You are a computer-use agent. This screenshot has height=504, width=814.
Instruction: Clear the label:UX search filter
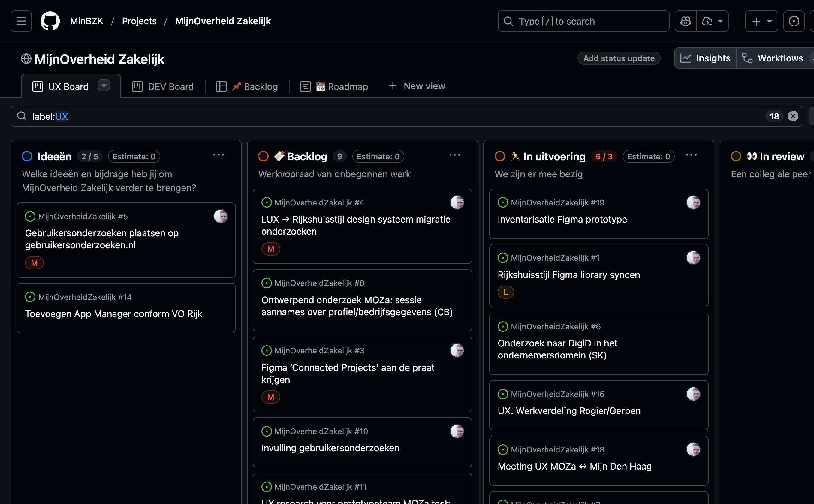(793, 116)
